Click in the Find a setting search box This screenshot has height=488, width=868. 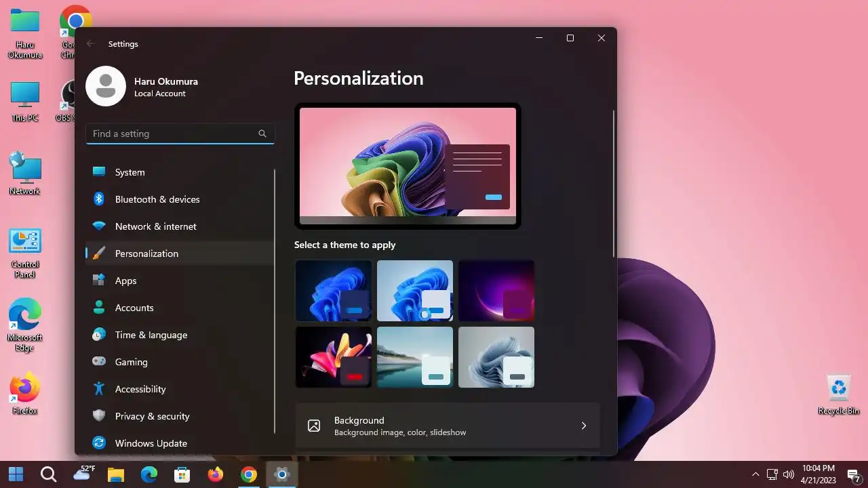[x=180, y=134]
